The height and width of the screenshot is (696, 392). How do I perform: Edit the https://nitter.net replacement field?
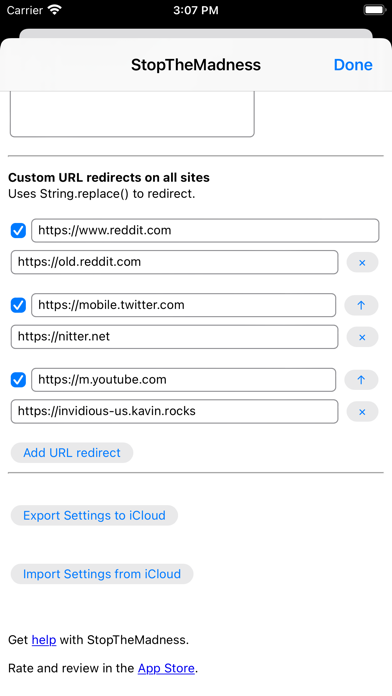point(174,337)
